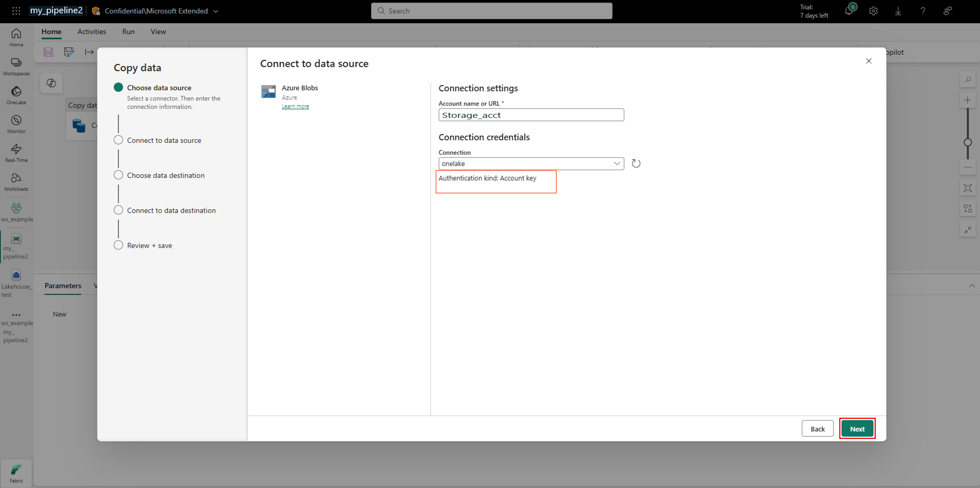Screen dimensions: 980x488
Task: Click the Next button
Action: 857,429
